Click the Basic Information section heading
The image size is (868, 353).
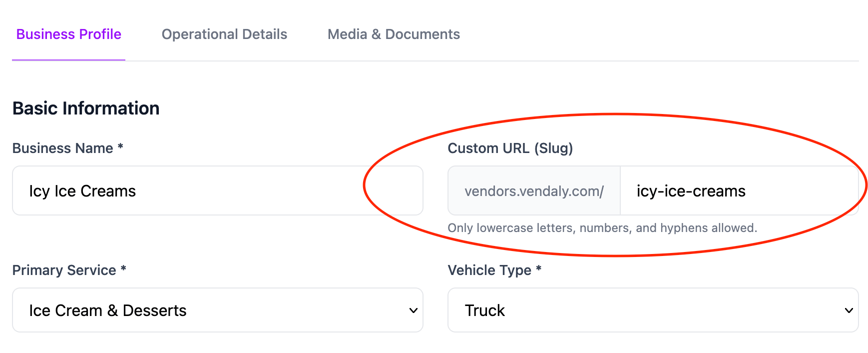[x=86, y=108]
